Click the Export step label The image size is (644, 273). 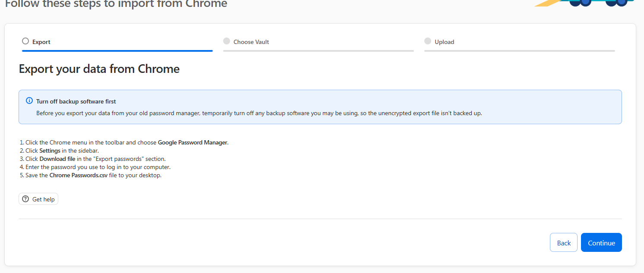(41, 42)
